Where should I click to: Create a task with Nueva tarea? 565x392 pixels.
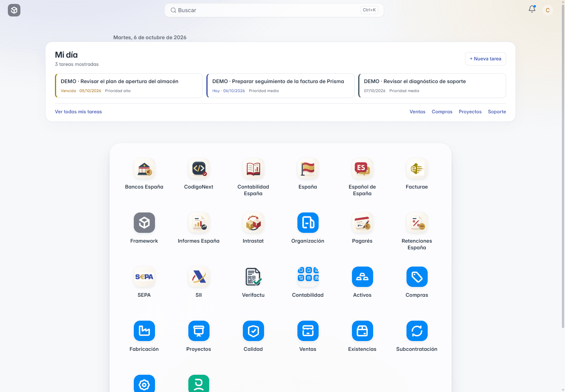pyautogui.click(x=485, y=59)
